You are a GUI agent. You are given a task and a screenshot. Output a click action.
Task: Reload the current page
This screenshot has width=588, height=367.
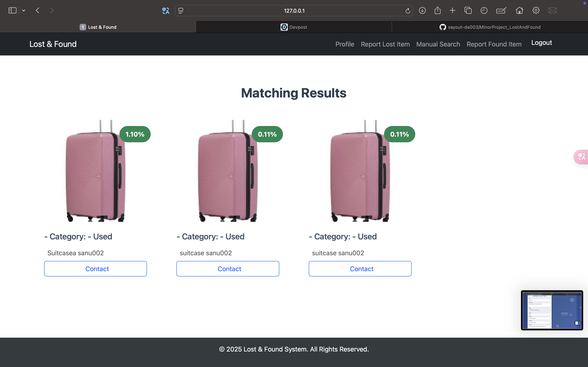click(408, 11)
